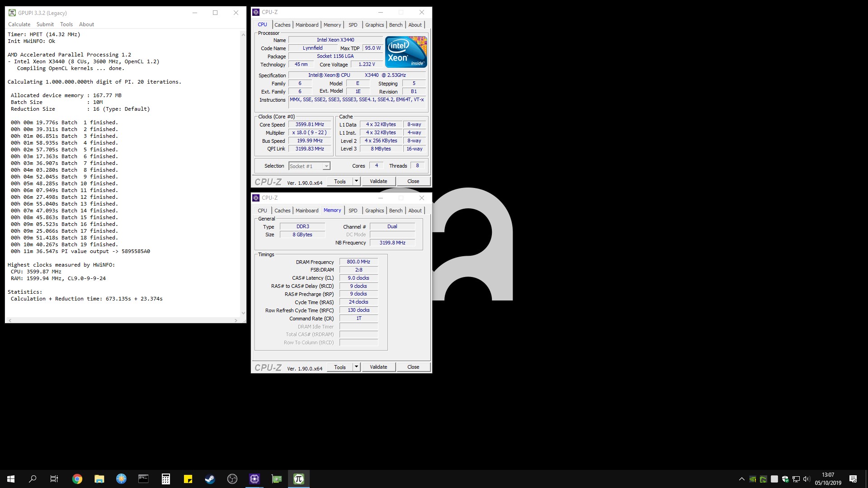Open the Socket #1 selection dropdown

tap(309, 166)
